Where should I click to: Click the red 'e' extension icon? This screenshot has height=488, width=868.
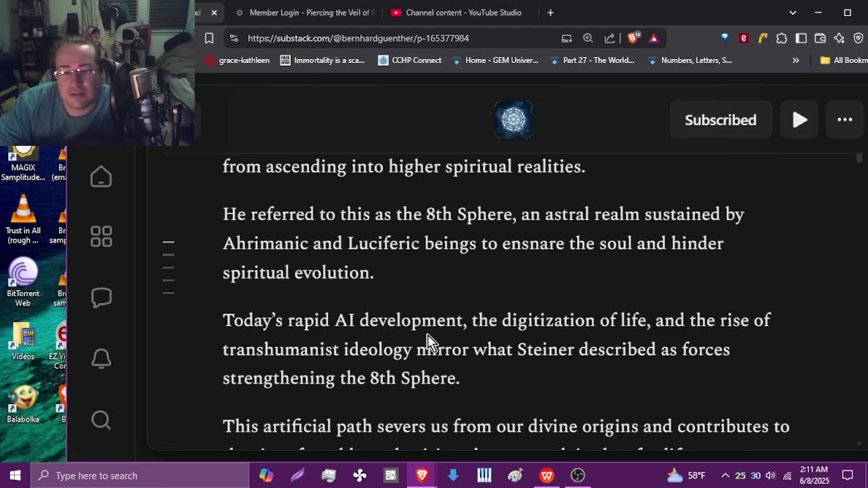pyautogui.click(x=744, y=39)
